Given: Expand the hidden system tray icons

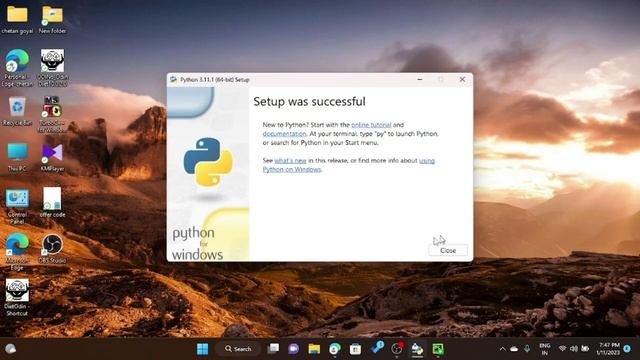Looking at the screenshot, I should tap(502, 349).
